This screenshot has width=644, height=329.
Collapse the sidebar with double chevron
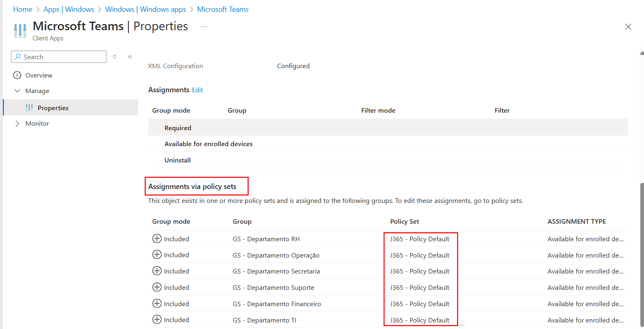[130, 57]
